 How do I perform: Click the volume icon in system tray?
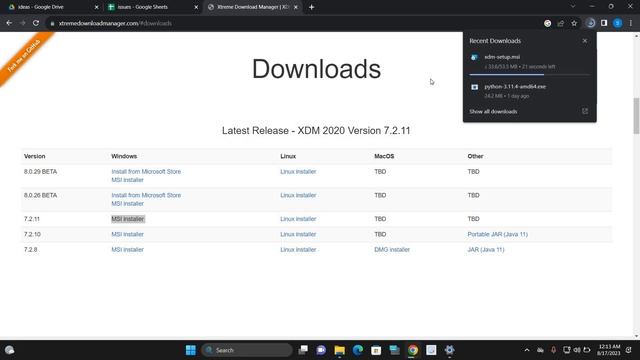577,350
